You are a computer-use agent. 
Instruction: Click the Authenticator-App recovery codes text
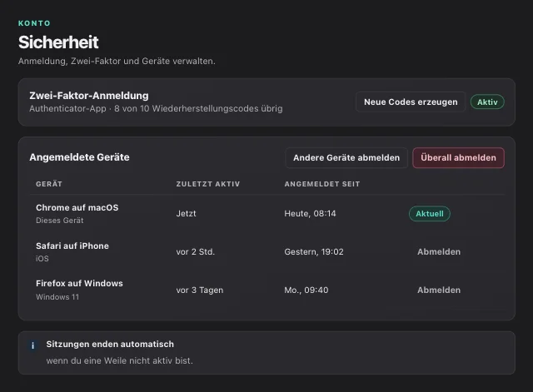click(156, 109)
